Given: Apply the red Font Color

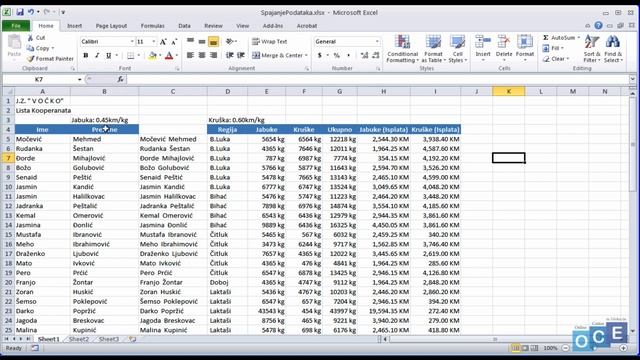Looking at the screenshot, I should pyautogui.click(x=169, y=55).
